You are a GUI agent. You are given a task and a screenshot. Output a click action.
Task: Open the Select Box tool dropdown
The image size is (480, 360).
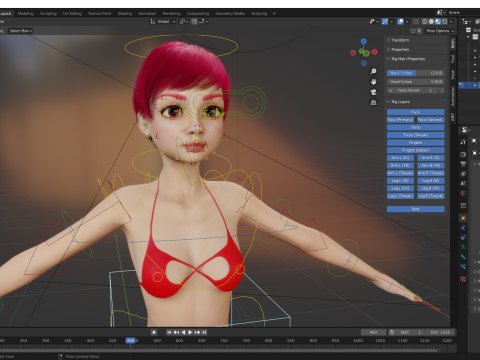(x=21, y=31)
